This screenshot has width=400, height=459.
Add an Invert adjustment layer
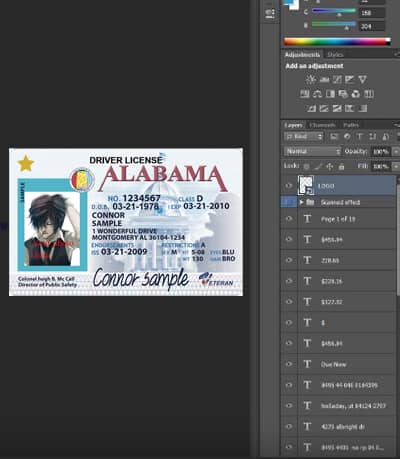(x=311, y=108)
